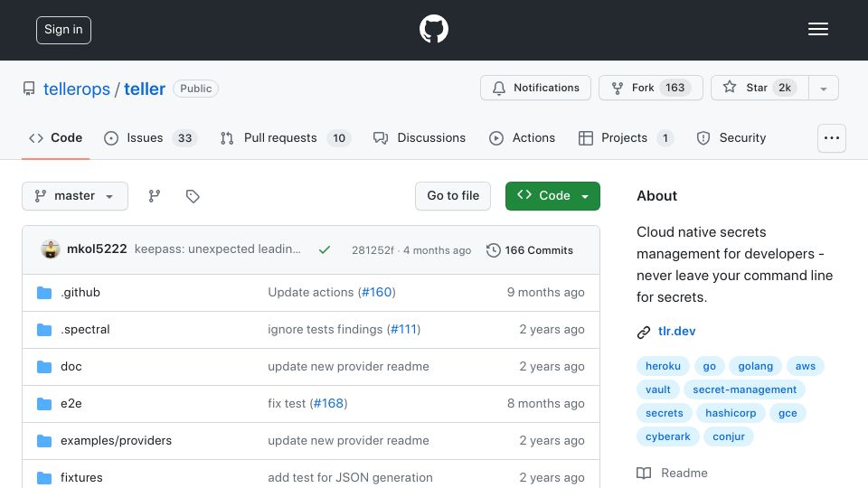
Task: Open the examples/providers folder
Action: coord(117,440)
